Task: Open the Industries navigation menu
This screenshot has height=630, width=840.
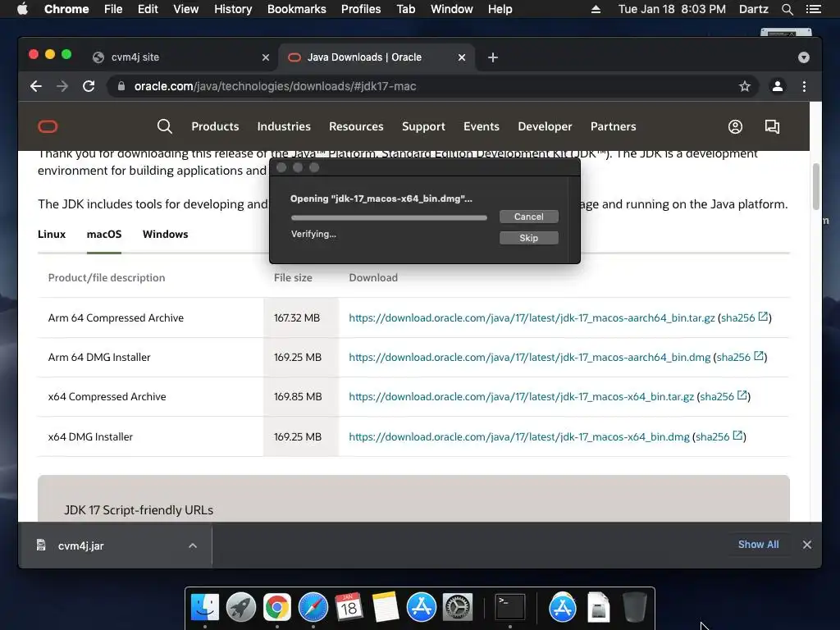Action: [x=283, y=126]
